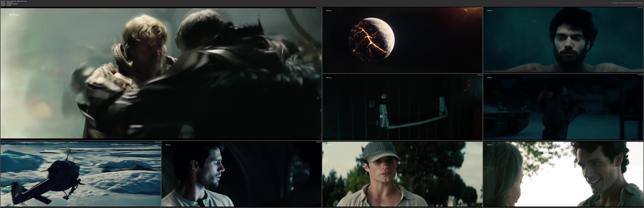Open the smiling man and woman thumbnail
Screen dimensions: 644x208
tap(563, 174)
